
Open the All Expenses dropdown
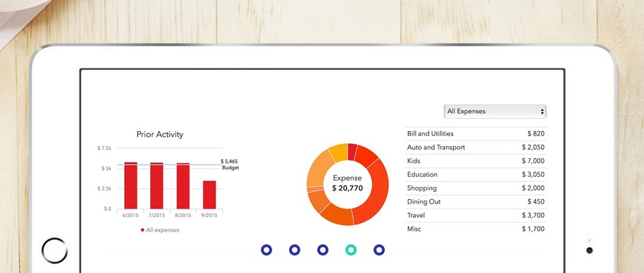[495, 111]
